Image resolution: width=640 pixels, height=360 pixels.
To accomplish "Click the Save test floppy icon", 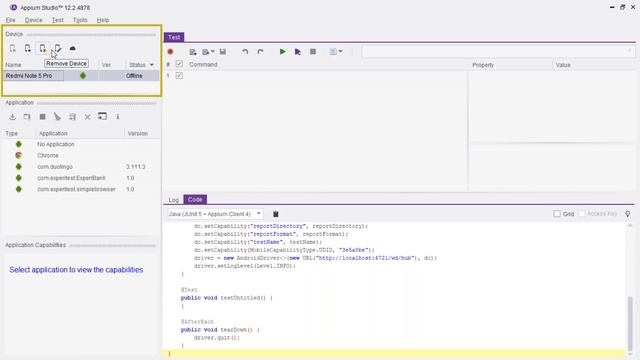I will click(223, 52).
